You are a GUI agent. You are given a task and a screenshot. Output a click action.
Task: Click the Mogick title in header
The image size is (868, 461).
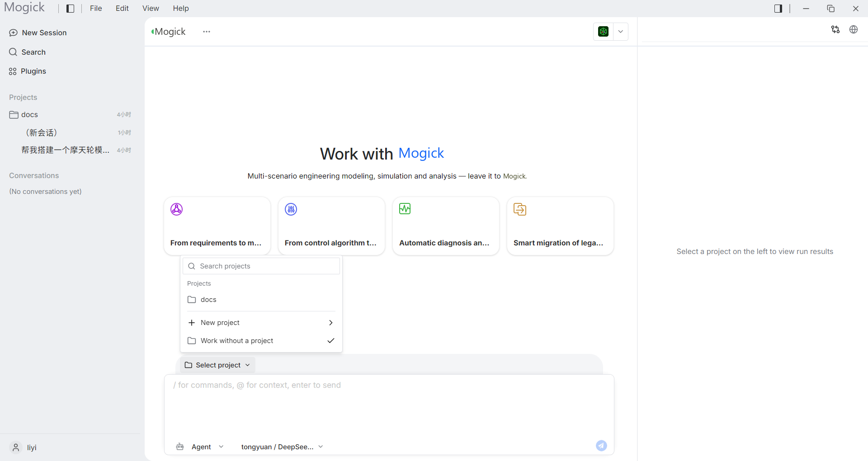coord(170,32)
